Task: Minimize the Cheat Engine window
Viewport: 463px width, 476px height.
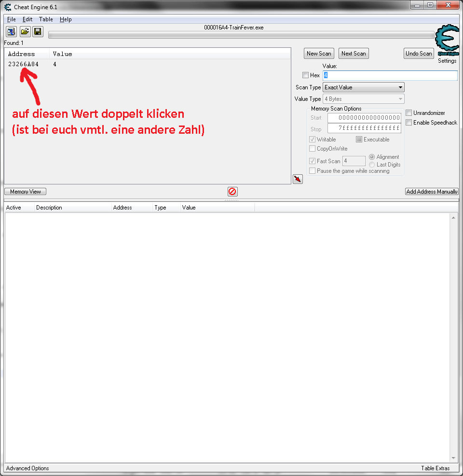Action: (x=417, y=5)
